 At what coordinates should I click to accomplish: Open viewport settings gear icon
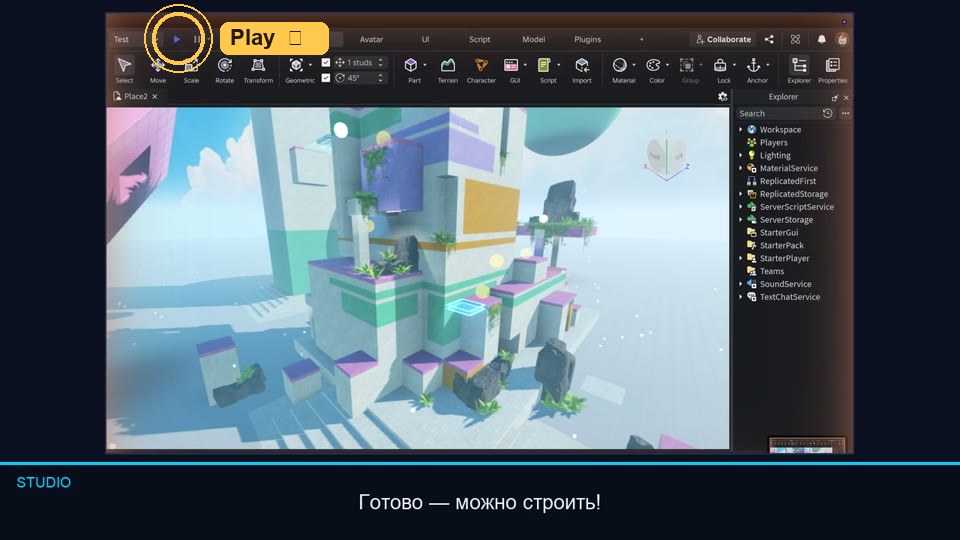pos(722,97)
